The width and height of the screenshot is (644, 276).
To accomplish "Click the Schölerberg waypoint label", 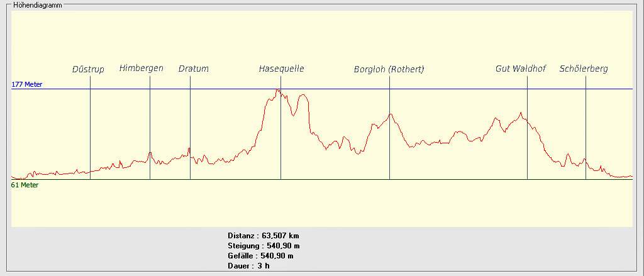I will pyautogui.click(x=584, y=69).
